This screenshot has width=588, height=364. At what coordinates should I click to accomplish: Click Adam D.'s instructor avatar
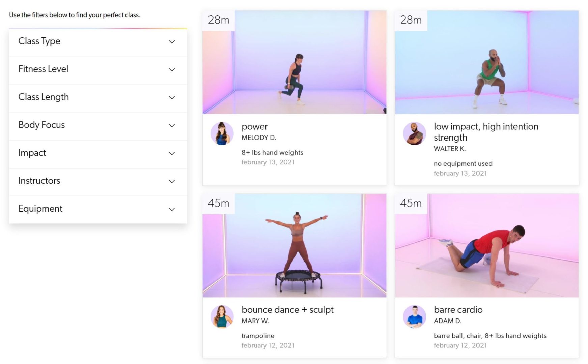(x=414, y=317)
